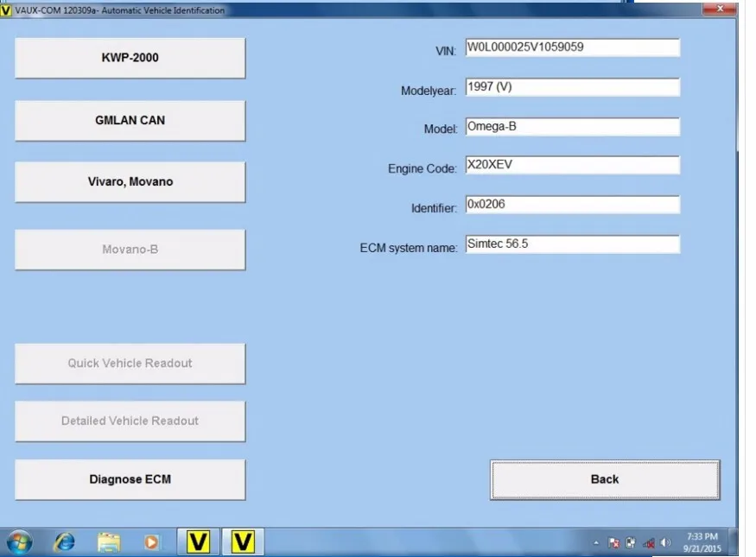Click the Modelyear: label
The height and width of the screenshot is (557, 756).
click(429, 91)
